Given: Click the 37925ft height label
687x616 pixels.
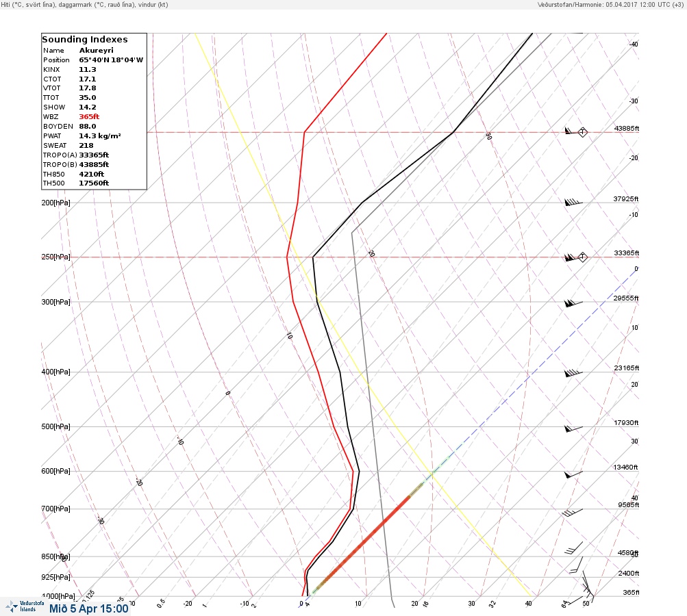Looking at the screenshot, I should [625, 198].
